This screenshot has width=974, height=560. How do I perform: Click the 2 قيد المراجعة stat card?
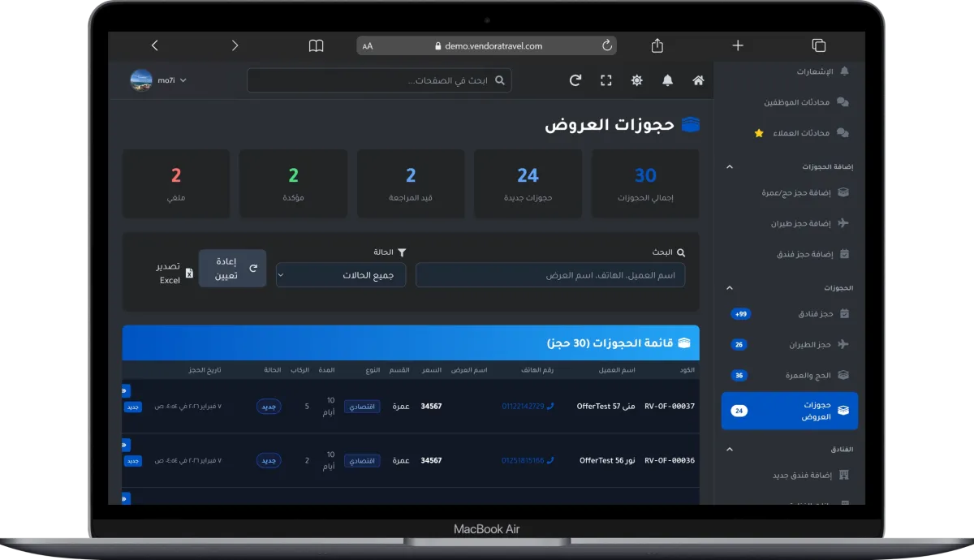point(411,183)
